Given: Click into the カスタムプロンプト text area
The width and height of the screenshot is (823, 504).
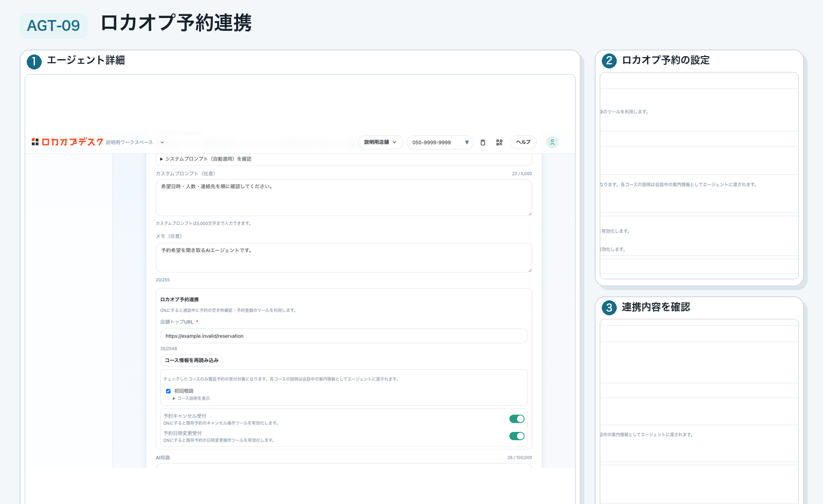Looking at the screenshot, I should 344,197.
